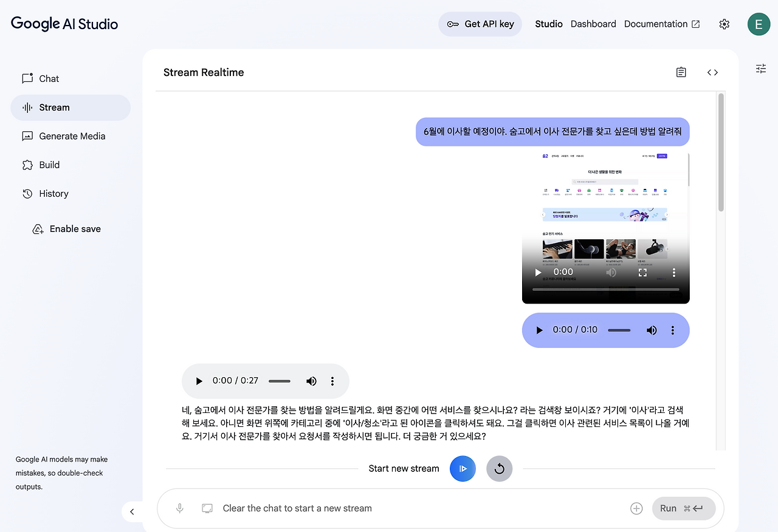The width and height of the screenshot is (778, 532).
Task: Open the Build section from sidebar
Action: pos(49,165)
